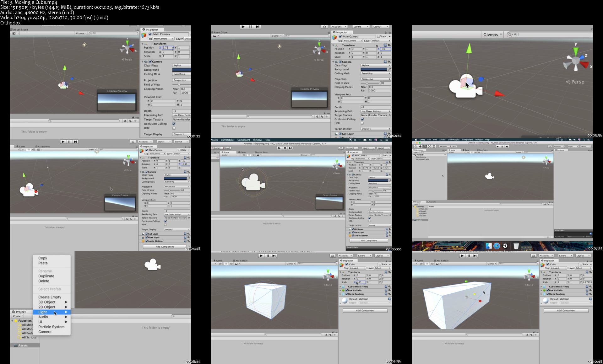Click the Center pivot button in 00:06:00 frame
The width and height of the screenshot is (603, 364).
pos(216,148)
